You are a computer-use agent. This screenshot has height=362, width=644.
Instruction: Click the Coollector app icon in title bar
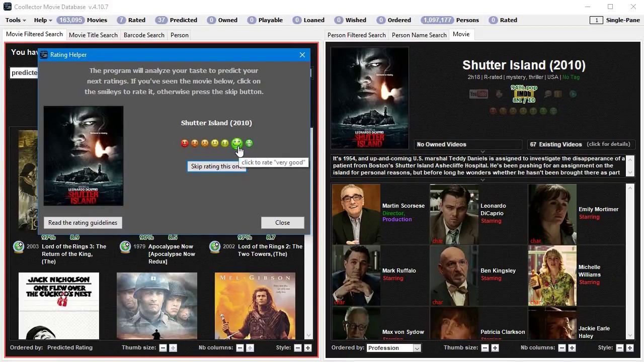pos(8,7)
